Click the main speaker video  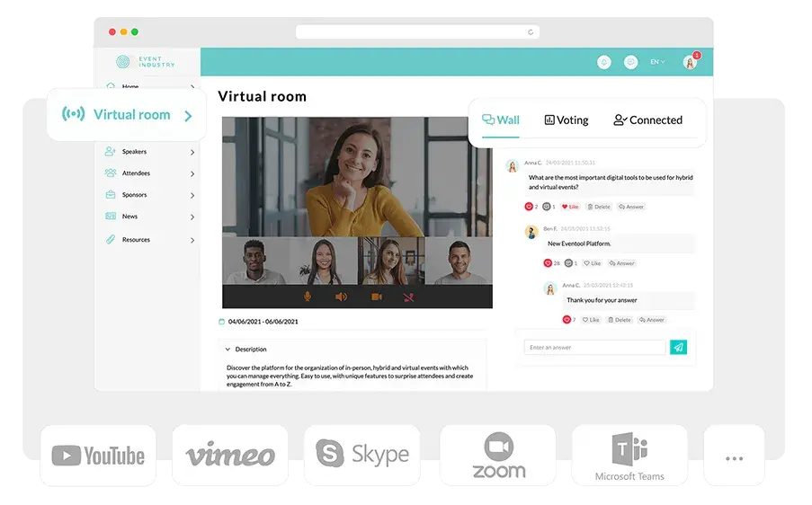pos(357,176)
